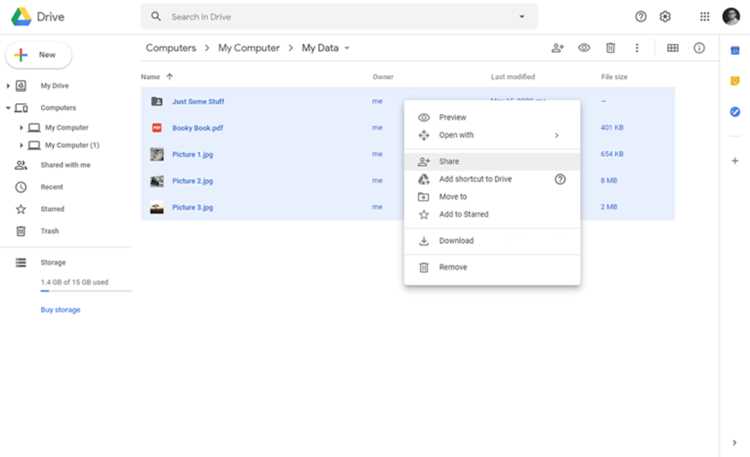The height and width of the screenshot is (457, 750).
Task: Choose Remove in context menu
Action: click(492, 267)
